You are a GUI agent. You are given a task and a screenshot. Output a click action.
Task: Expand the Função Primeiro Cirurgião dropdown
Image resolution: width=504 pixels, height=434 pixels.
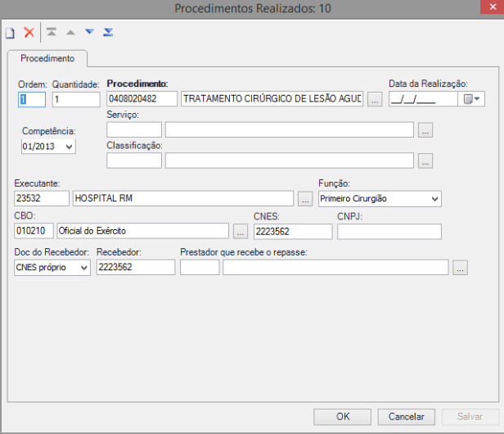point(434,199)
